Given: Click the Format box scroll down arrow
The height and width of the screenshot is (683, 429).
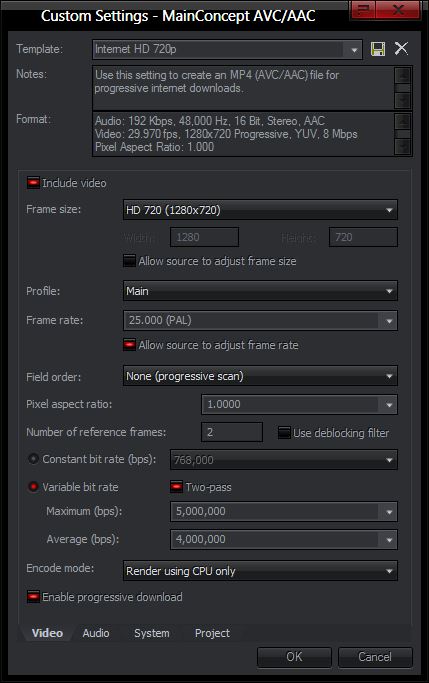Looking at the screenshot, I should 403,147.
